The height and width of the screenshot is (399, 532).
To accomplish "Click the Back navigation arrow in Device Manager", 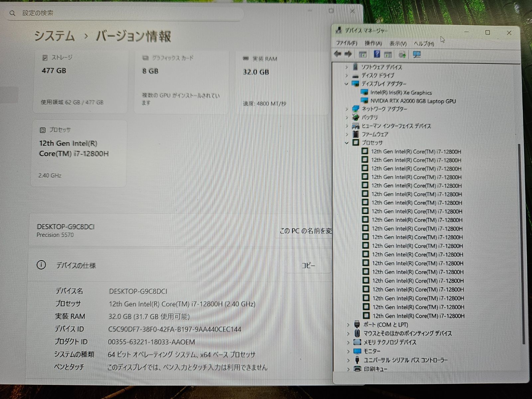I will 338,54.
